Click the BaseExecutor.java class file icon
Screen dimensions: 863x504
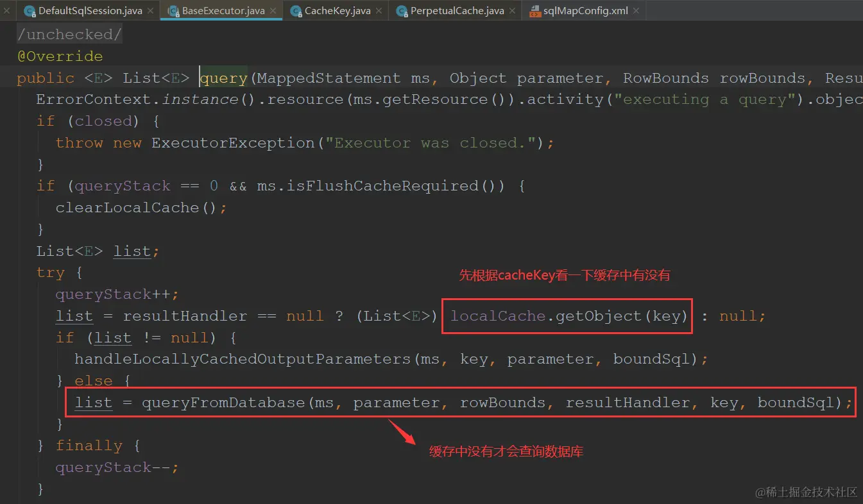pos(173,11)
